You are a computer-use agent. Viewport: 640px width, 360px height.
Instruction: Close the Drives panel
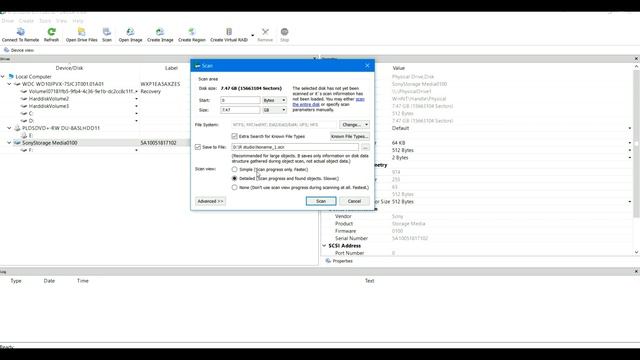[314, 59]
